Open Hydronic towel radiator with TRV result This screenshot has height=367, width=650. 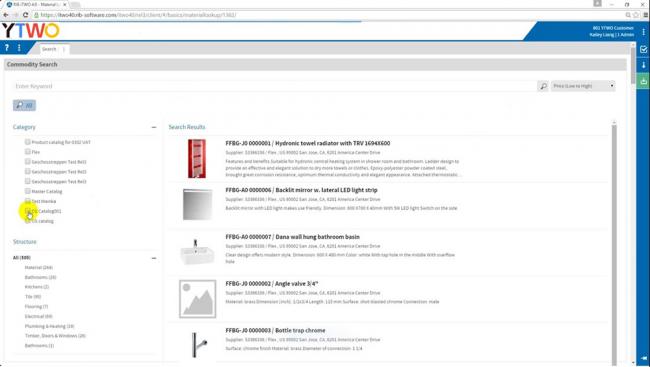[x=308, y=143]
